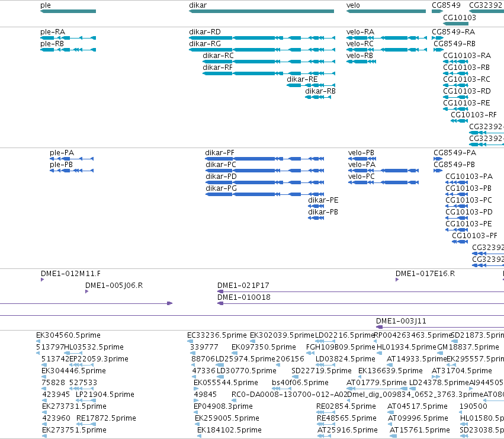Select transcript velo-RA
Viewport: 504px width, 439px height.
click(387, 38)
